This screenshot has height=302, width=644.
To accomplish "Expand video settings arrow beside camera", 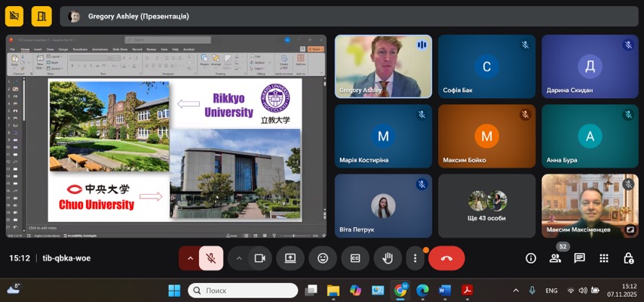I will [x=239, y=258].
